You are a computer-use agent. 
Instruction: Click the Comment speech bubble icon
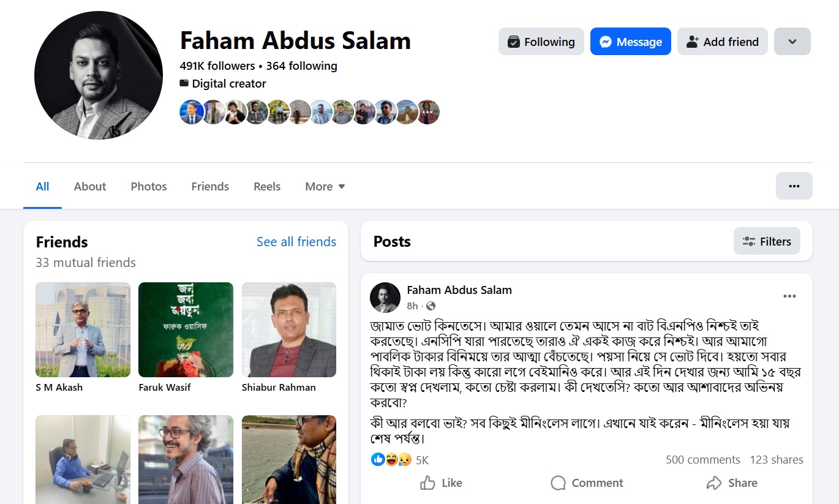(x=558, y=483)
